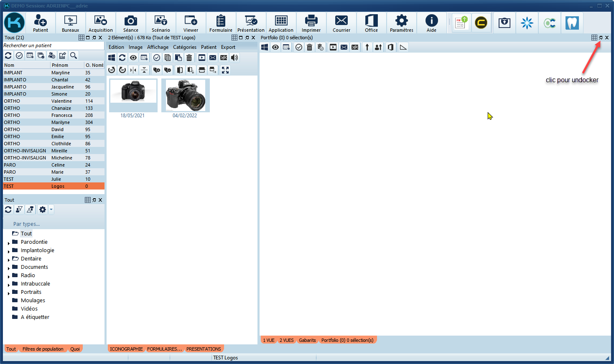
Task: Flip the image horizontally with mirror icon
Action: [133, 70]
